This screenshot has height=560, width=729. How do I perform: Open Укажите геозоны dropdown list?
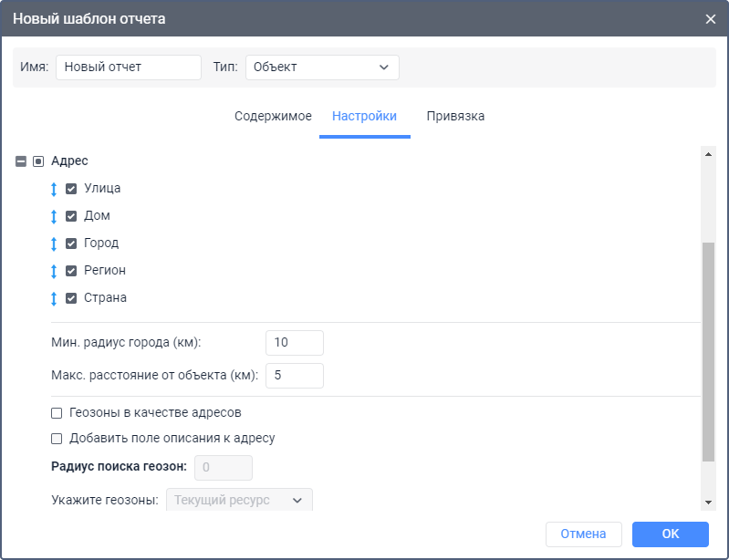click(x=238, y=500)
